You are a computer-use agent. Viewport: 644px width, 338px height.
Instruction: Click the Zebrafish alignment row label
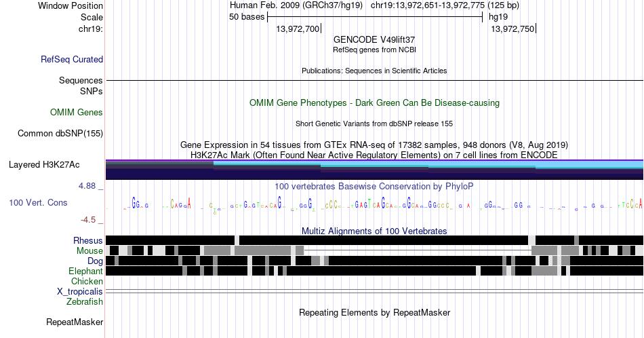(x=85, y=302)
